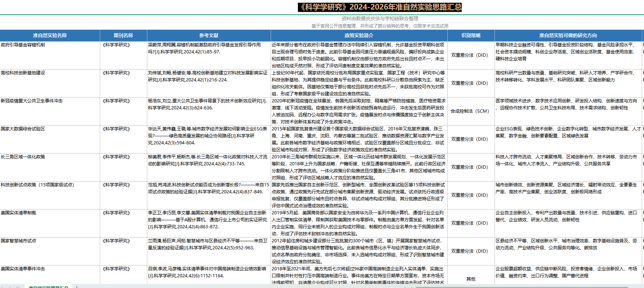The width and height of the screenshot is (644, 288).
Task: Click research directions cell starting 区县经济不平等
Action: click(568, 251)
